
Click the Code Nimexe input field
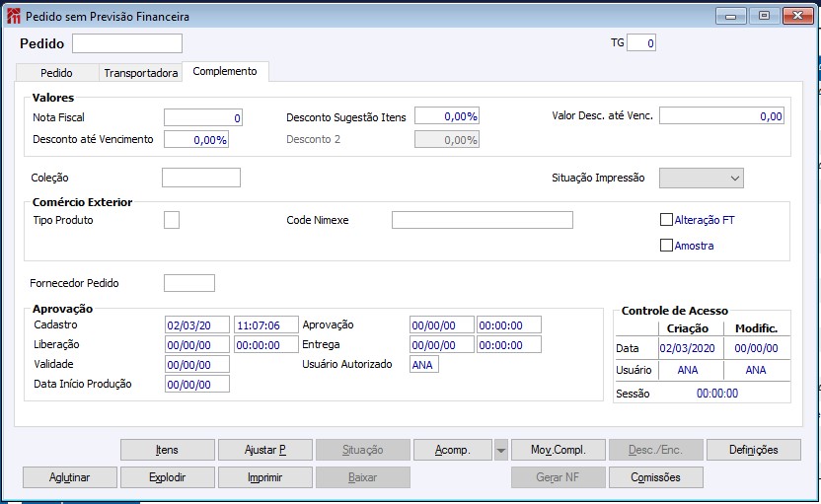point(483,220)
